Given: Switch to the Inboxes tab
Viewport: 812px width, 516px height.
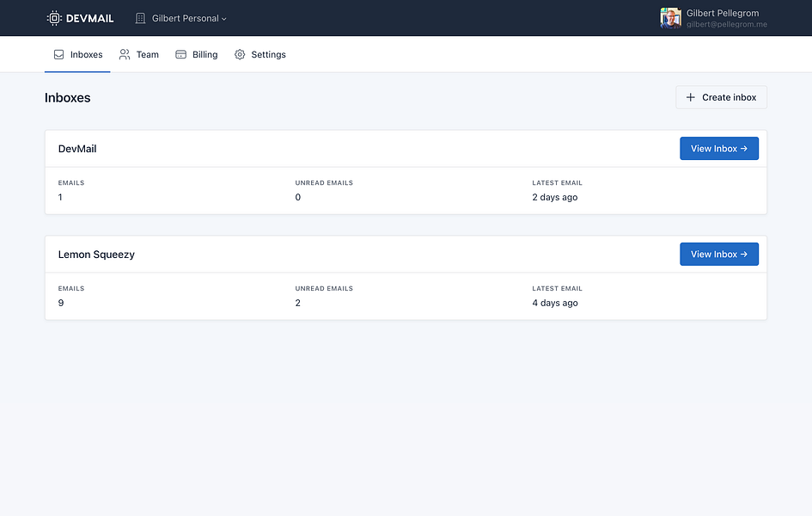Looking at the screenshot, I should (x=77, y=54).
